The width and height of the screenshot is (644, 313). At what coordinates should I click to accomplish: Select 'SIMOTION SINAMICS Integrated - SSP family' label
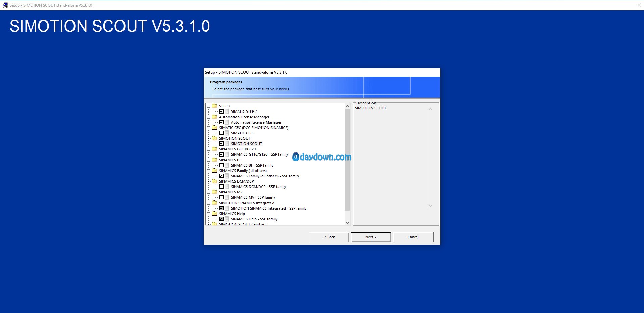pyautogui.click(x=268, y=208)
